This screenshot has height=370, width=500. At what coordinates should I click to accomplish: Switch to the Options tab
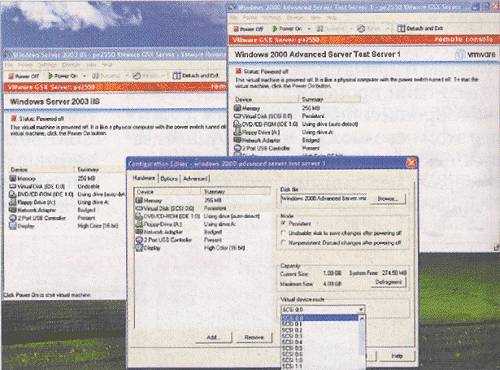point(169,179)
